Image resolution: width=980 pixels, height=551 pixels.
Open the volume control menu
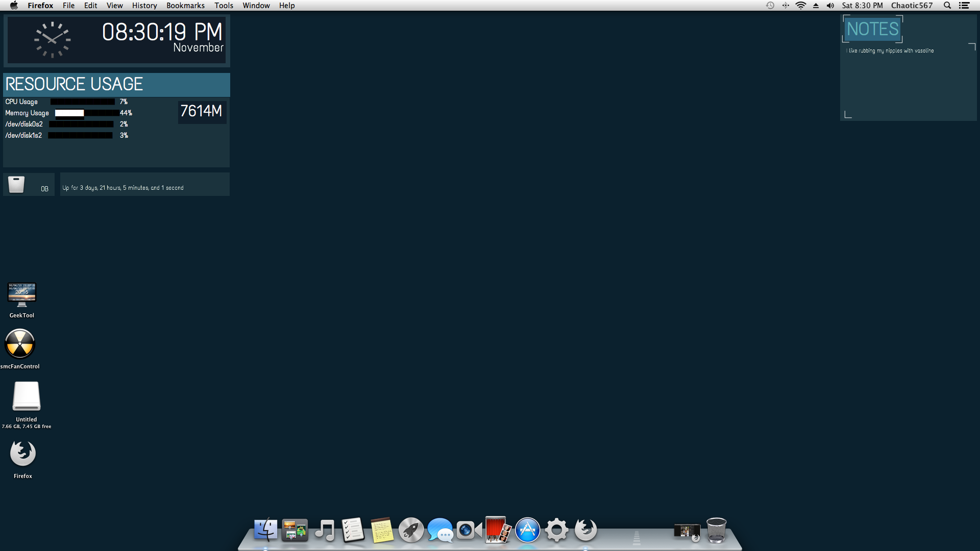point(830,6)
